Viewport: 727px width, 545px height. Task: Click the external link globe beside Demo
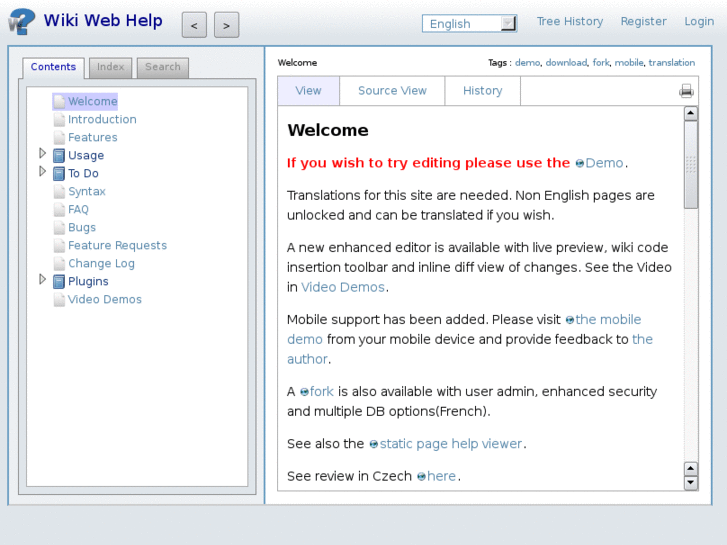(x=580, y=163)
